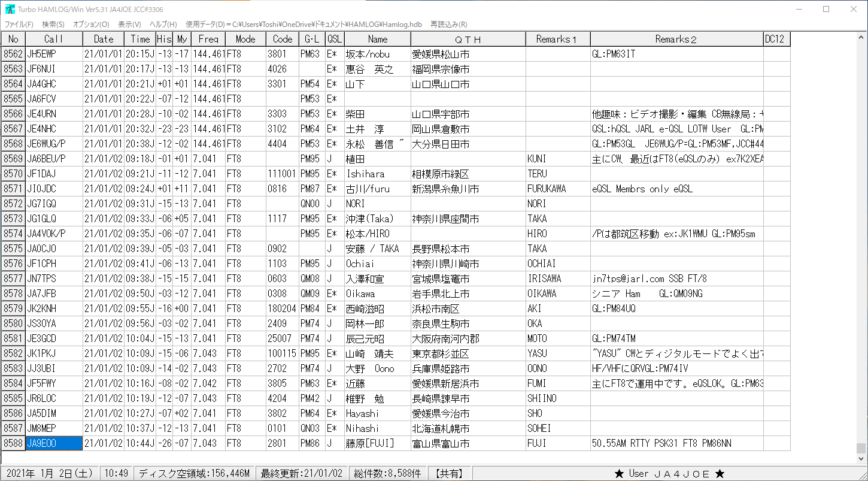The height and width of the screenshot is (481, 868).
Task: Click the vertical scrollbar thumb of the log list
Action: coord(861,448)
